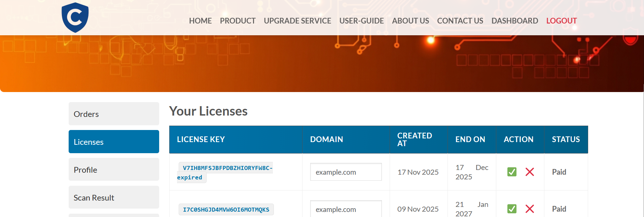
Task: Click the blue shield logo icon
Action: [75, 17]
